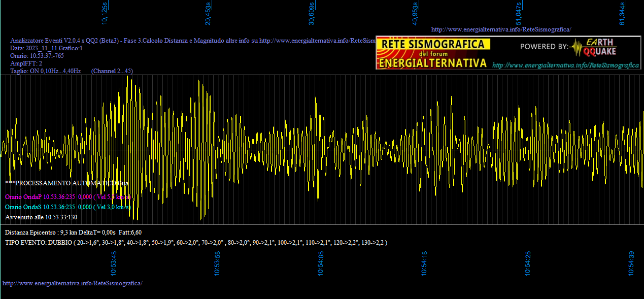Image resolution: width=644 pixels, height=299 pixels.
Task: Select the 61,344s top time label
Action: point(622,14)
